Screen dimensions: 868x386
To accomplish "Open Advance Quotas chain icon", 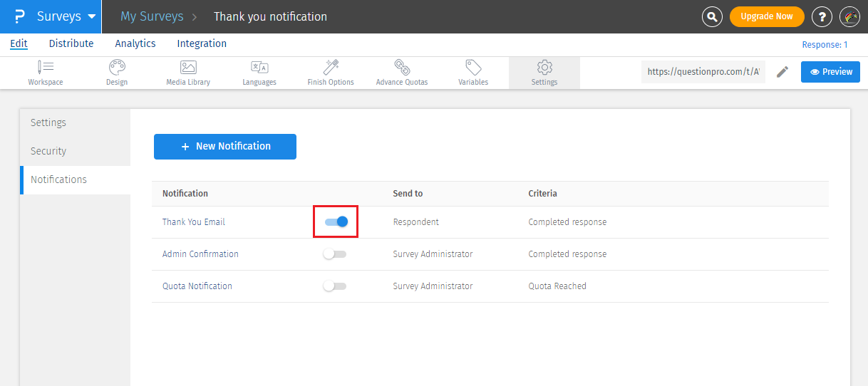I will [402, 68].
